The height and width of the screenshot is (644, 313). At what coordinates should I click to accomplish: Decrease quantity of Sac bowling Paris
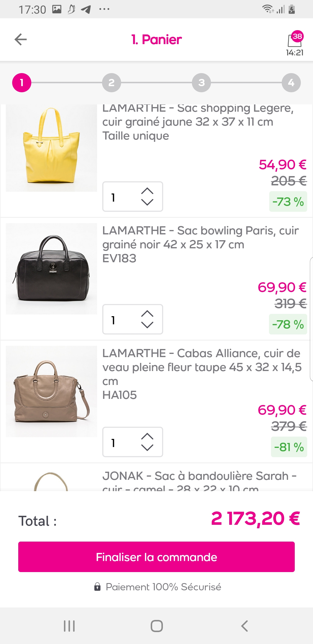coord(147,325)
